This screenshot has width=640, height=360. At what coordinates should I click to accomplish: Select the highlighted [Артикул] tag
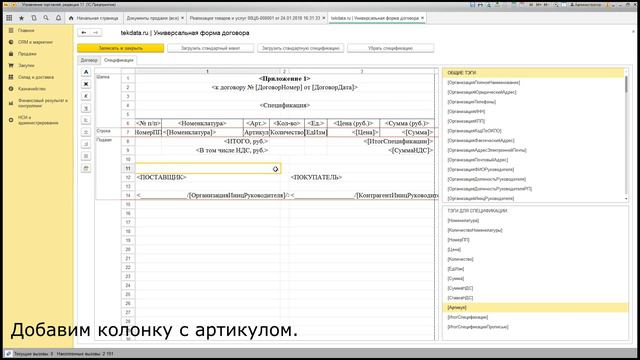point(536,307)
